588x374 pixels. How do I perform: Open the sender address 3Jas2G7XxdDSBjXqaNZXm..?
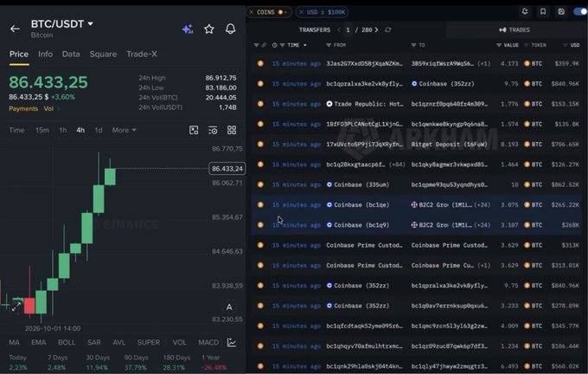point(364,63)
